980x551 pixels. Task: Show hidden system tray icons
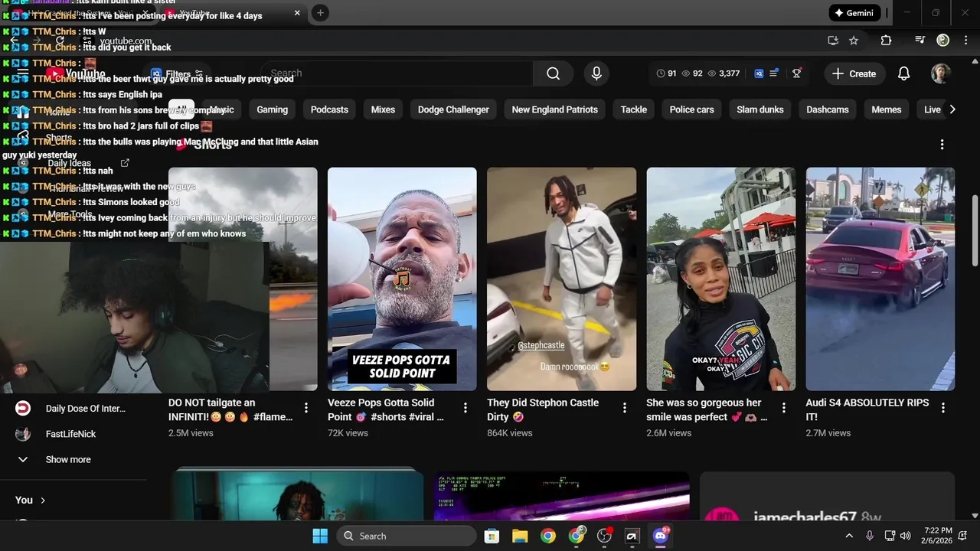(848, 536)
